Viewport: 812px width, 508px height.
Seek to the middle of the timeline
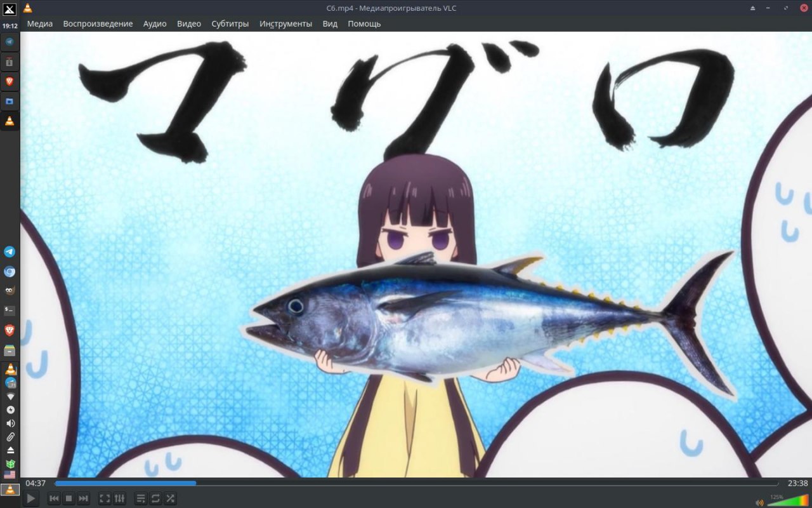[x=417, y=483]
